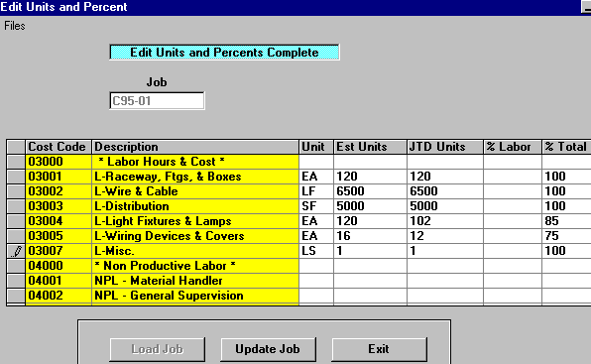Click '* Non Productive Labor *' description
Viewport: 591px width, 364px height.
click(195, 266)
